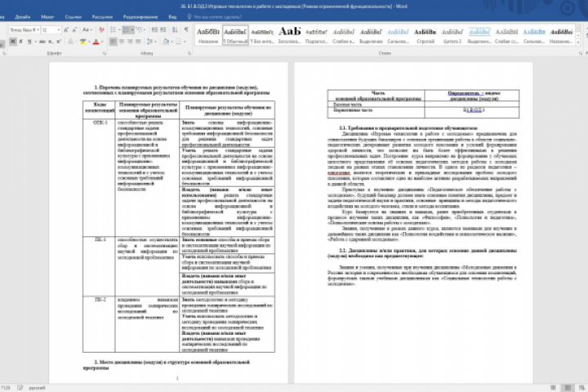Viewport: 588px width, 392px height.
Task: Apply a numbered list
Action: 127,29
